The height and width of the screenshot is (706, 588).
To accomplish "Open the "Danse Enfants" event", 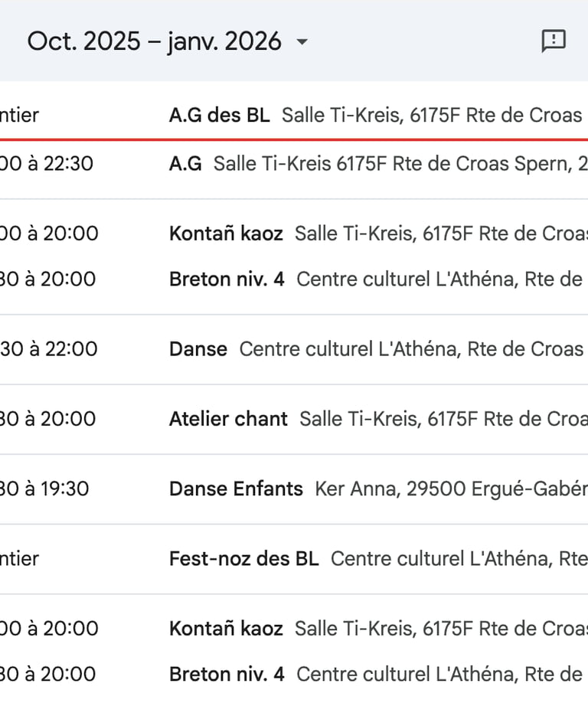I will [236, 489].
